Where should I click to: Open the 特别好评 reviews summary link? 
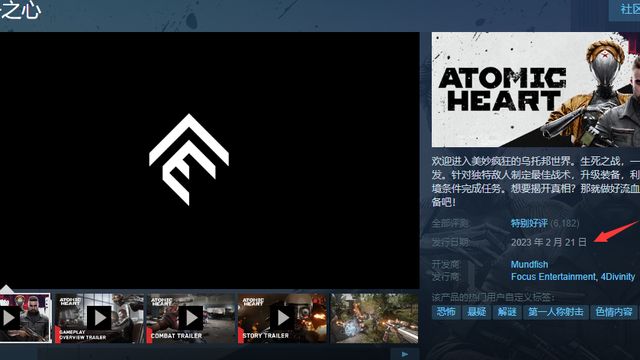(x=529, y=223)
